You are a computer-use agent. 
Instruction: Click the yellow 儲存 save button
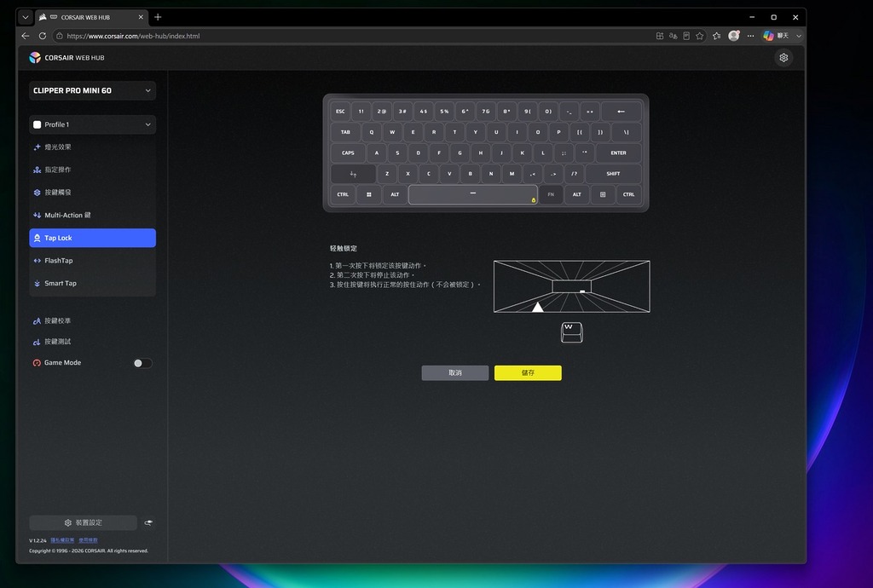(x=528, y=372)
